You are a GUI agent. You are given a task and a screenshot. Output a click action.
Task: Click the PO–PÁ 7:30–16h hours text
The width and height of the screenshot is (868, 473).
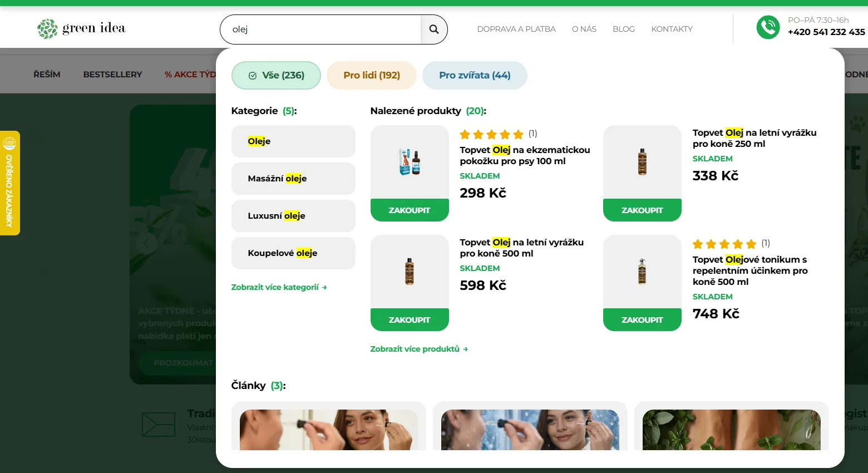click(x=818, y=20)
